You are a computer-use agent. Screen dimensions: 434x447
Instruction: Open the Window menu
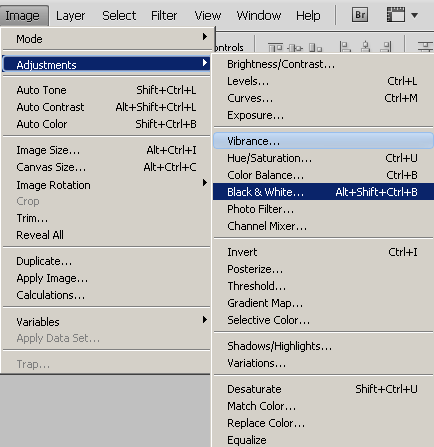point(259,16)
